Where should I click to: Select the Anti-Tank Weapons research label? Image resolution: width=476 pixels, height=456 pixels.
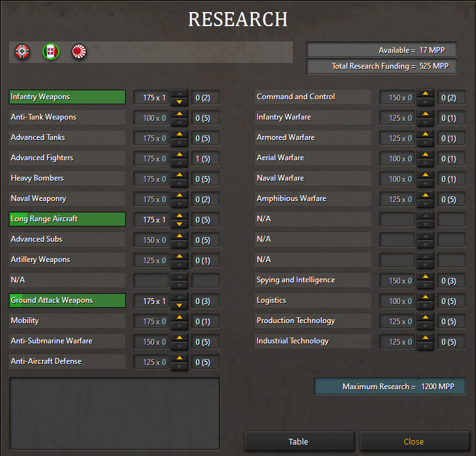point(67,117)
